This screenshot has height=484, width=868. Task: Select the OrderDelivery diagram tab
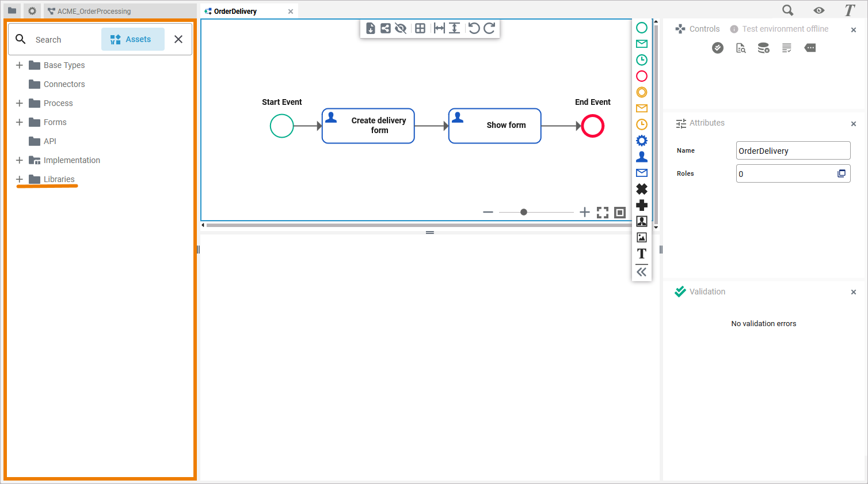tap(235, 11)
